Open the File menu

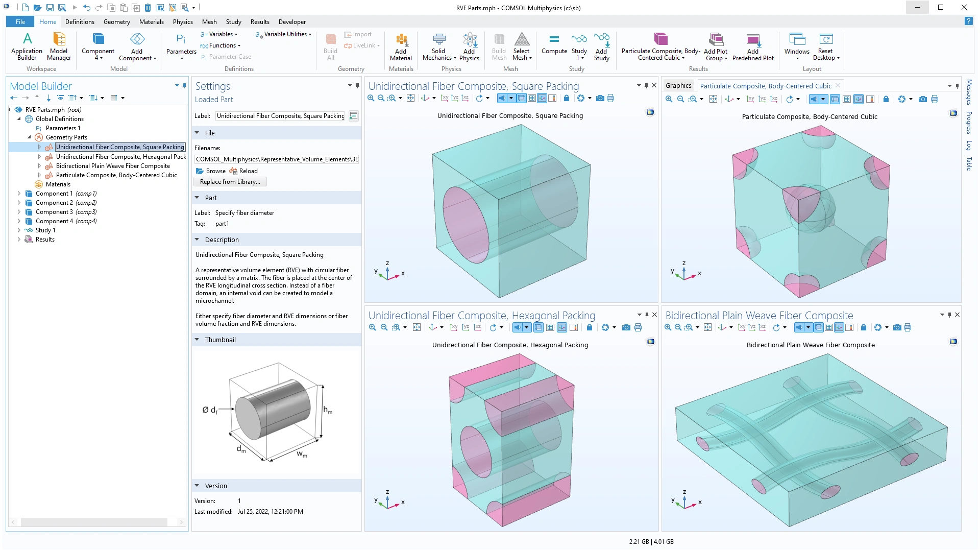(x=20, y=22)
